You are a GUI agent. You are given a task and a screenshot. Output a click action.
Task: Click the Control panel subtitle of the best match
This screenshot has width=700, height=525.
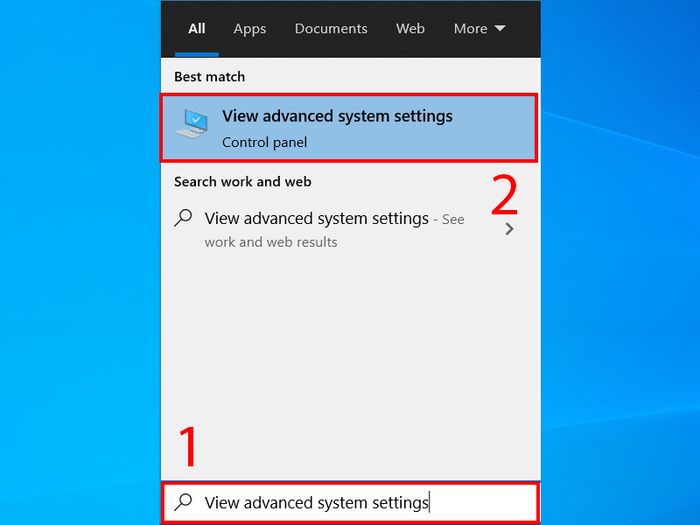coord(265,142)
